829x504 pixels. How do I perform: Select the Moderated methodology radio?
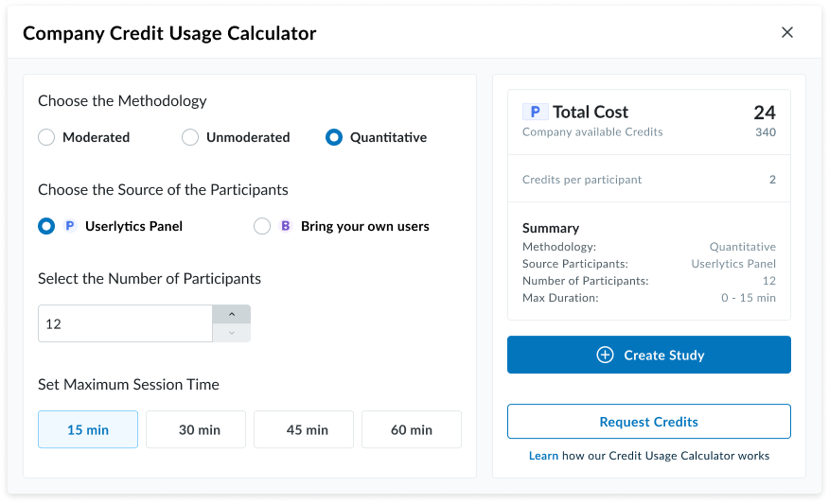(46, 138)
